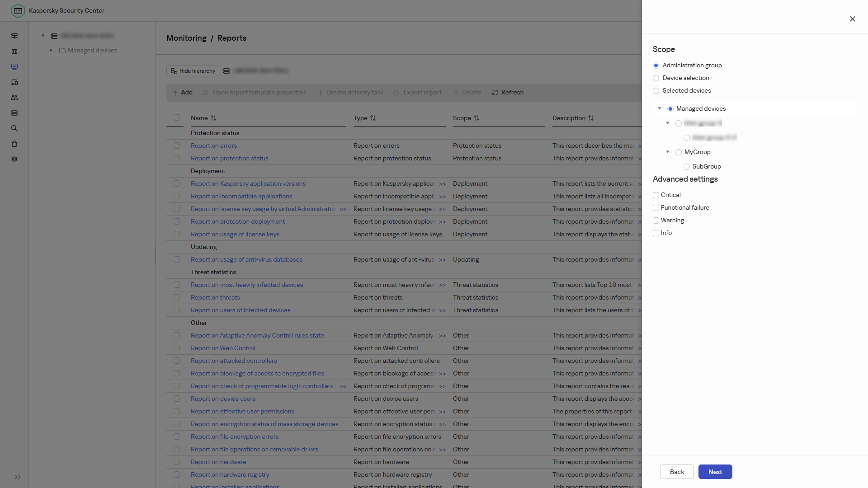
Task: Collapse the blurred group above MyGroup
Action: click(668, 123)
